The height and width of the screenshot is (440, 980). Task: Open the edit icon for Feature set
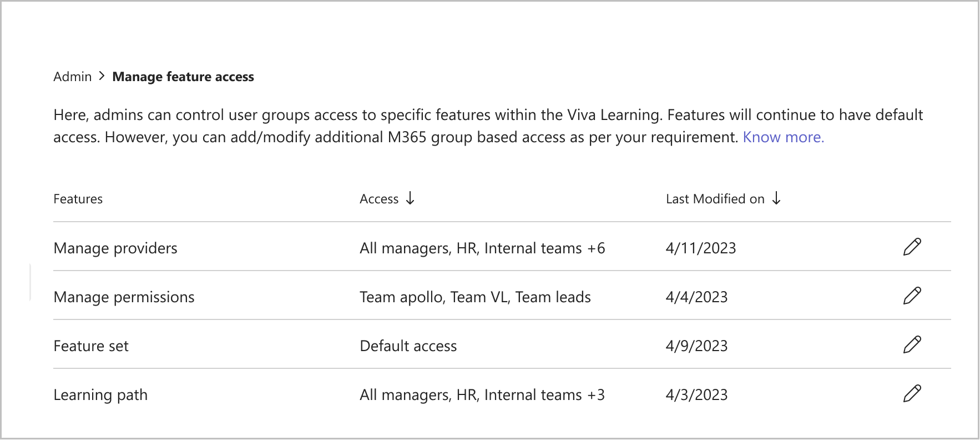click(912, 345)
